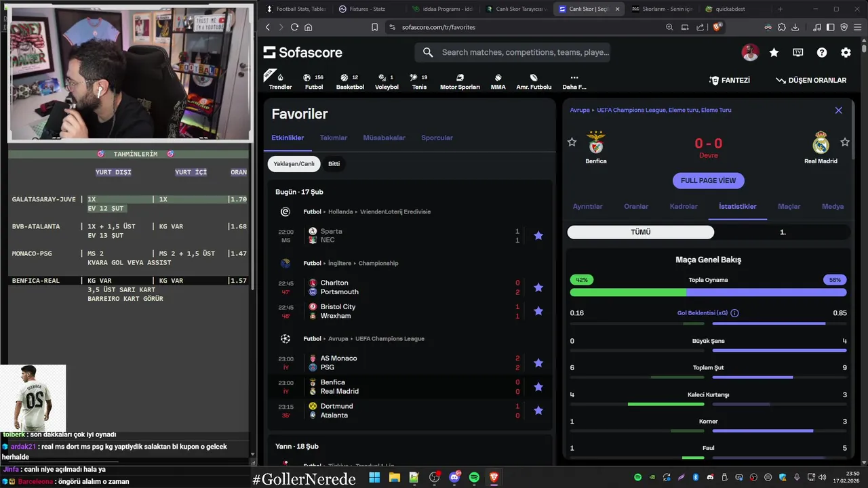
Task: Open the Oranlar tab
Action: coord(636,206)
